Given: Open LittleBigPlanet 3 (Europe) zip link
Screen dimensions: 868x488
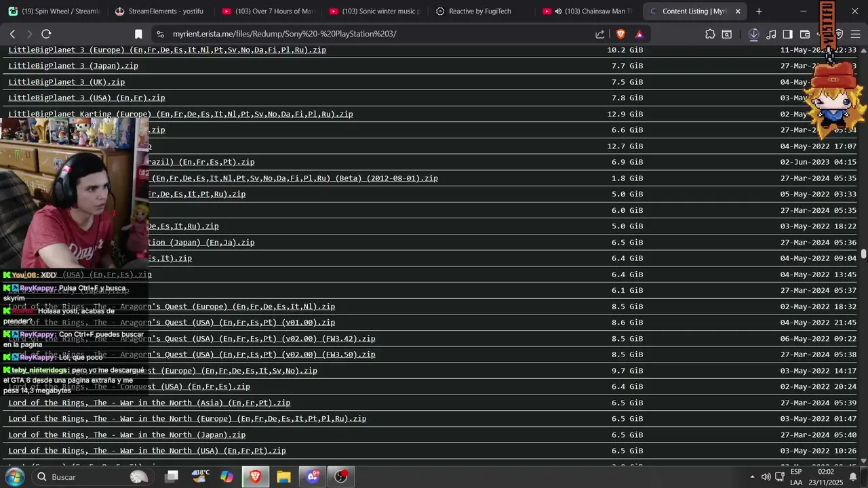Looking at the screenshot, I should tap(167, 49).
